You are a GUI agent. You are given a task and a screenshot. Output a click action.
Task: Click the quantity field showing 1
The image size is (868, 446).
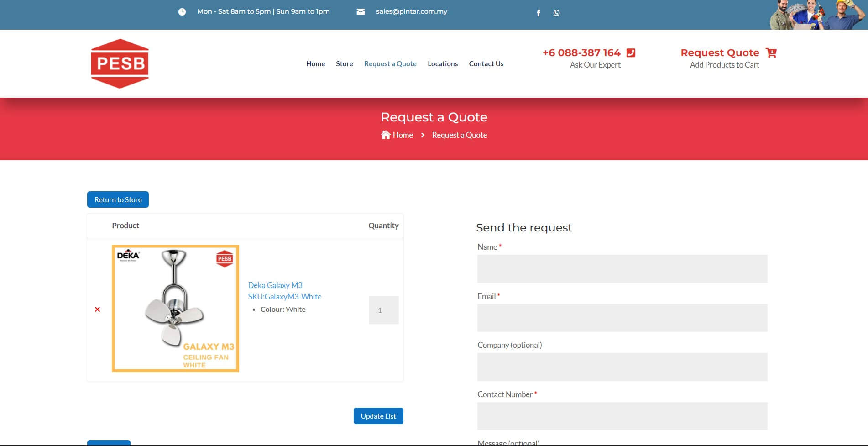click(x=384, y=310)
